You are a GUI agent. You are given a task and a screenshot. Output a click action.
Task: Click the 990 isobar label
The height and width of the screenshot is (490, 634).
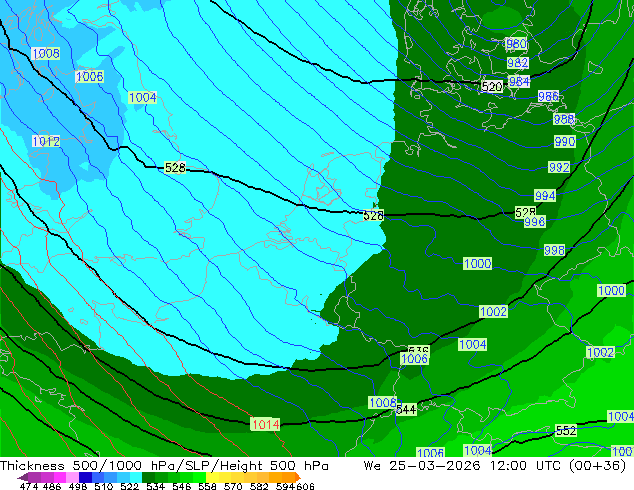coord(565,142)
